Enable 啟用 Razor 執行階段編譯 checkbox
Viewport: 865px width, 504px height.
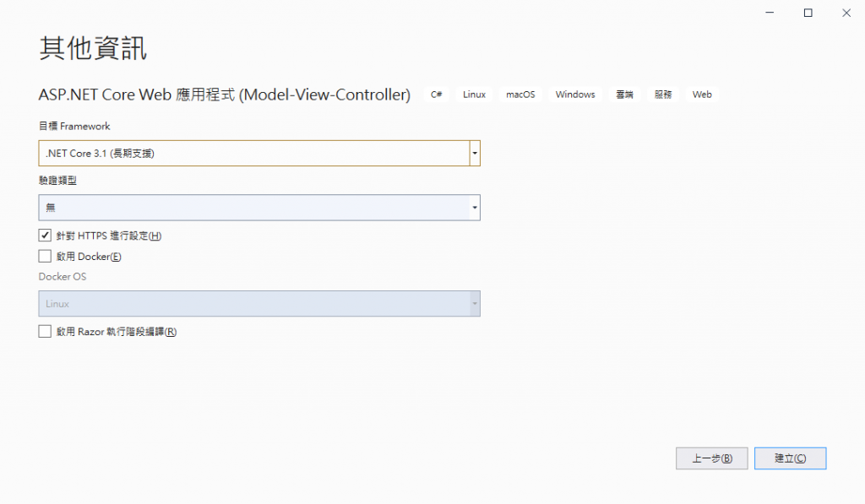pyautogui.click(x=45, y=332)
